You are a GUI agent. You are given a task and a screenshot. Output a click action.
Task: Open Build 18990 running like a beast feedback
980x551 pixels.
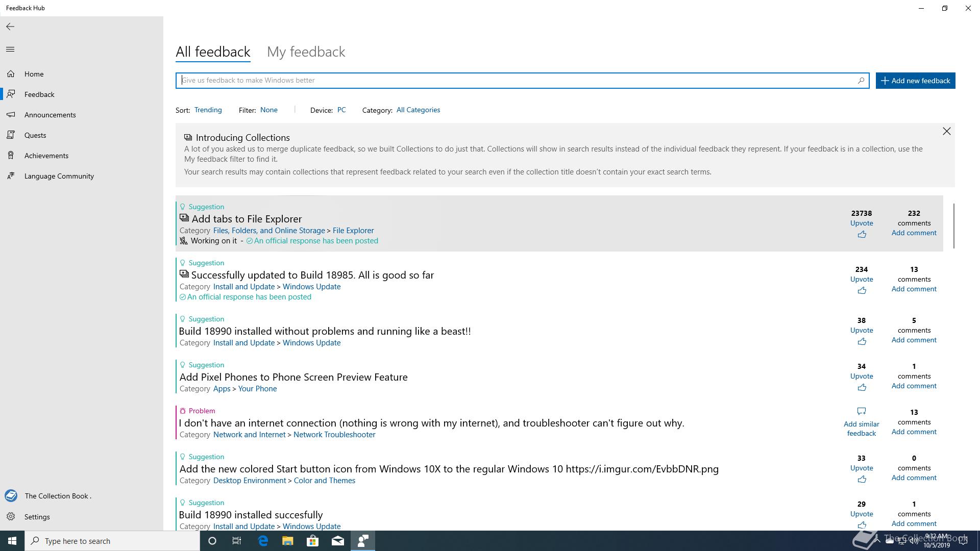325,331
